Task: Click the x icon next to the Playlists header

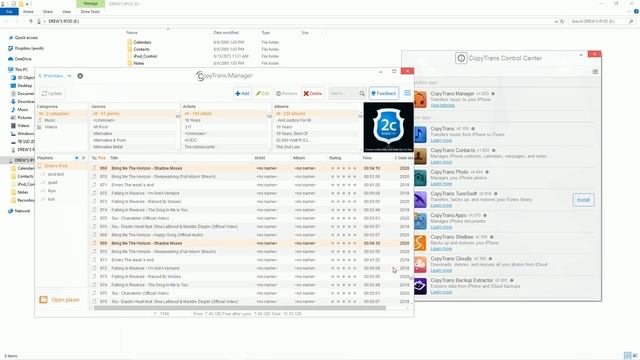Action: coord(83,158)
